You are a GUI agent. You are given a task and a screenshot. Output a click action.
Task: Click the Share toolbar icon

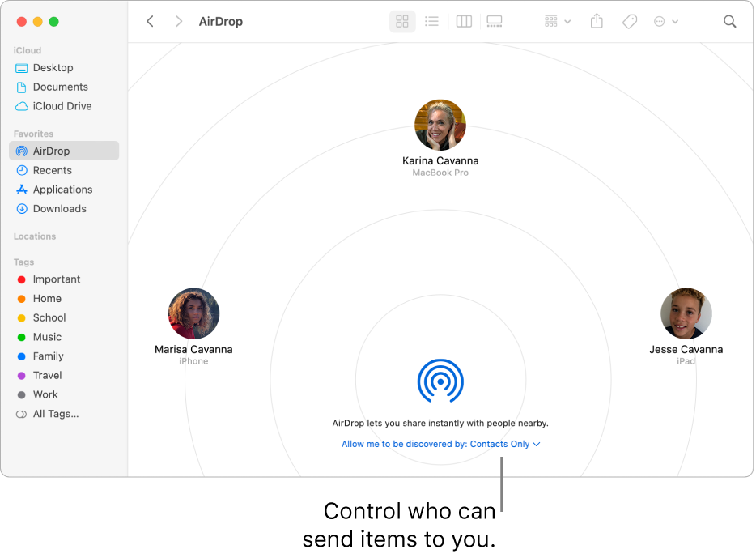[x=597, y=21]
